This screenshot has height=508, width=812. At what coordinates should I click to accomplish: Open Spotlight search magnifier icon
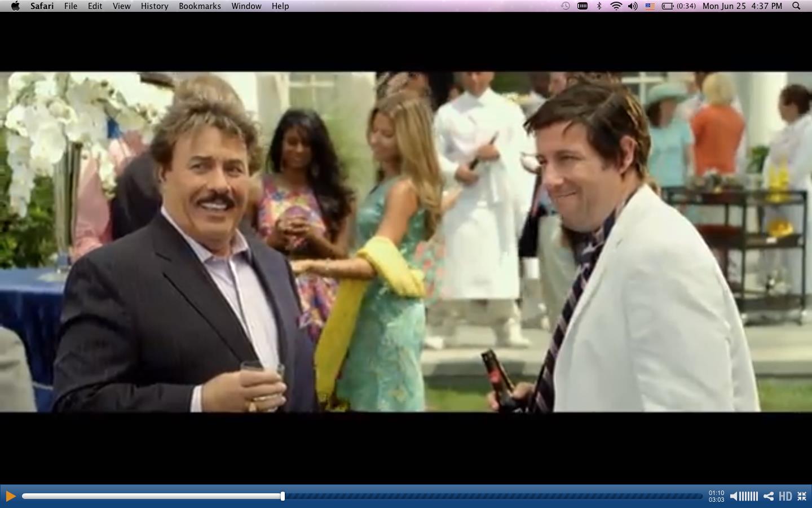(x=796, y=6)
